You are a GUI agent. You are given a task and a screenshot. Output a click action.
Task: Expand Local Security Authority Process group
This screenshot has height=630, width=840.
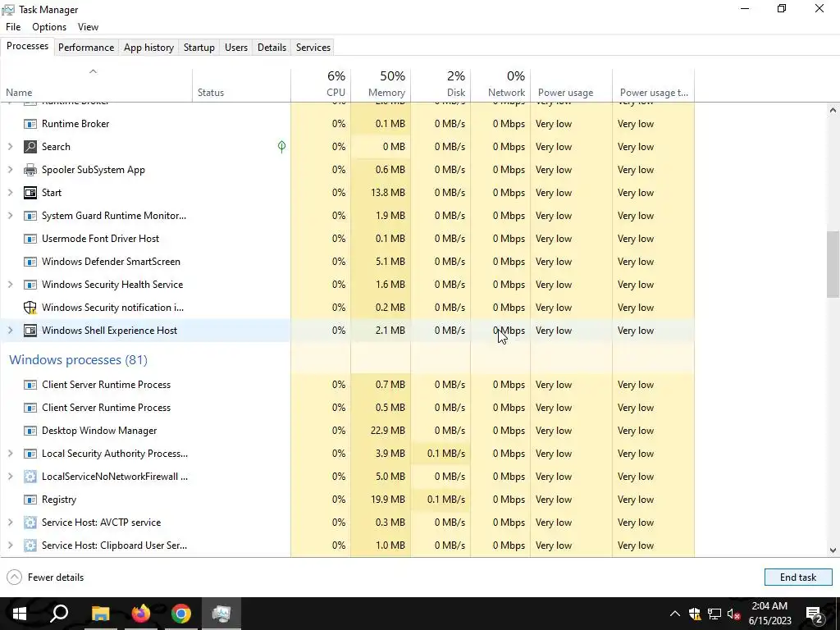point(10,454)
